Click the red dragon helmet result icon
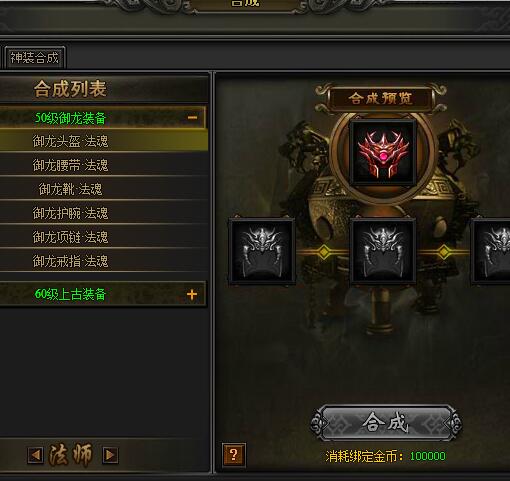The height and width of the screenshot is (481, 510). (383, 153)
